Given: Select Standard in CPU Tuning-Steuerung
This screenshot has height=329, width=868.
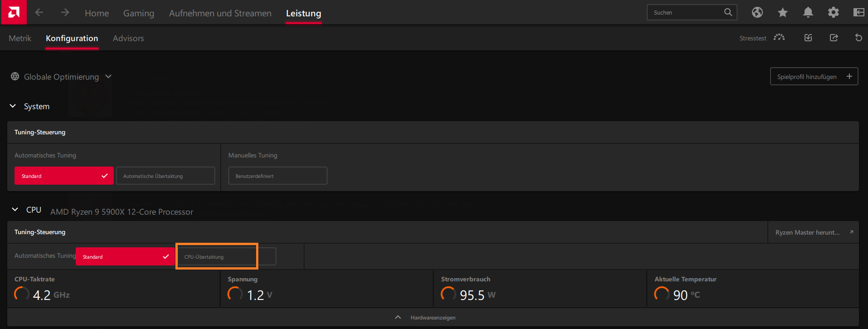Looking at the screenshot, I should point(125,256).
